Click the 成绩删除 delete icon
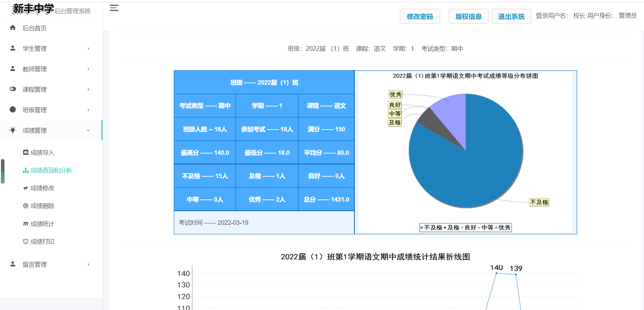644x310 pixels. 26,206
